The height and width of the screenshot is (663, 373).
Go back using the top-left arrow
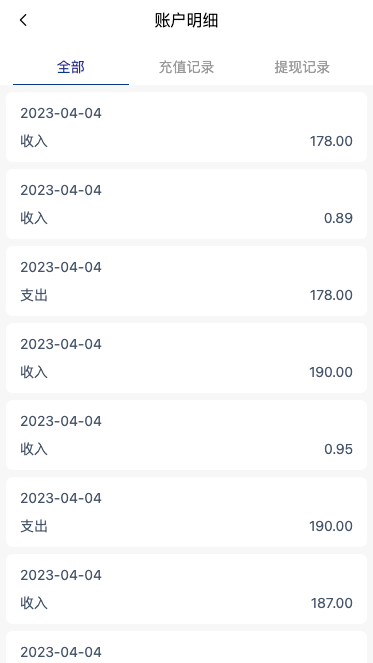pos(23,20)
